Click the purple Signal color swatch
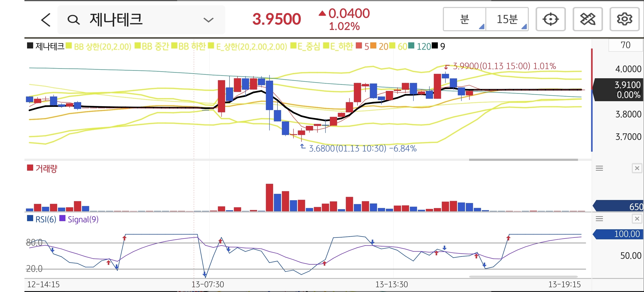This screenshot has height=292, width=644. pos(62,219)
